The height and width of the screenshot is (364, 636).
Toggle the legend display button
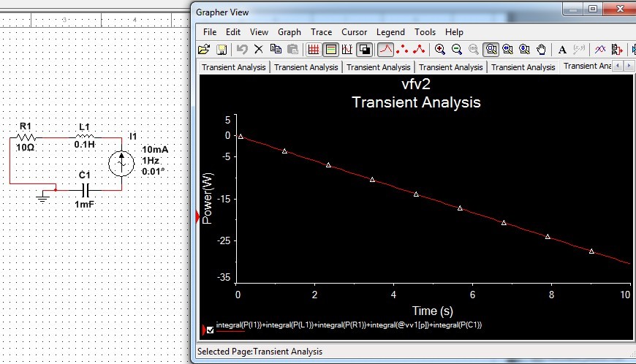click(x=331, y=50)
